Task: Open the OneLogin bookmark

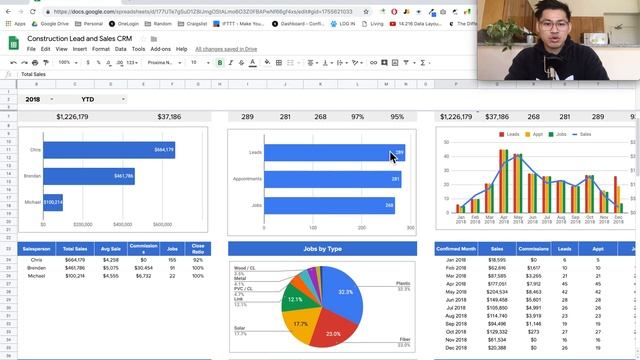Action: 124,24
